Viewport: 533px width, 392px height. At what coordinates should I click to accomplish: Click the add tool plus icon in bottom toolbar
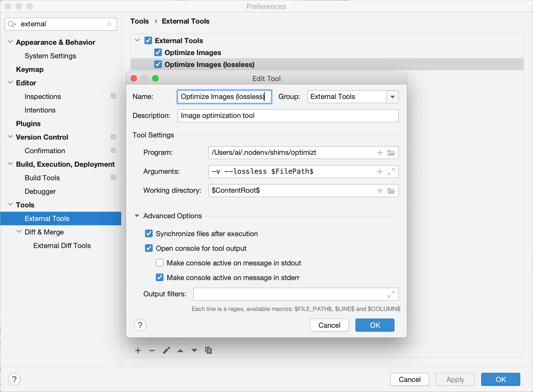(x=138, y=351)
